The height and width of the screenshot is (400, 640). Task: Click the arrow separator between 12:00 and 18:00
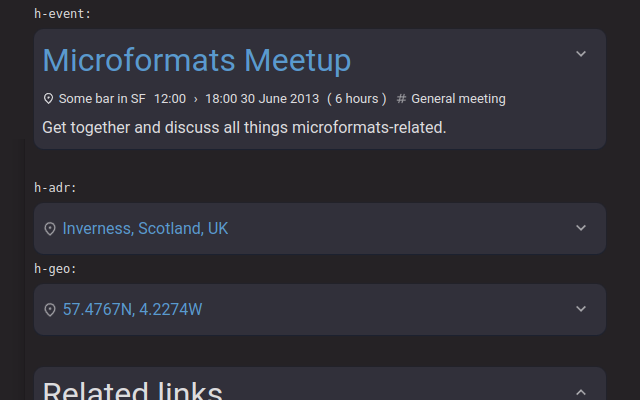(x=196, y=99)
